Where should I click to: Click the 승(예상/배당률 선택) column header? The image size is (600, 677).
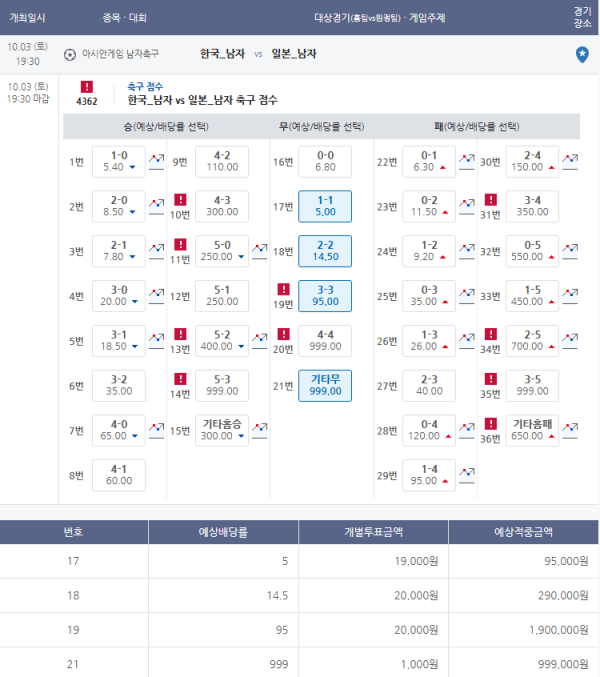click(x=166, y=127)
